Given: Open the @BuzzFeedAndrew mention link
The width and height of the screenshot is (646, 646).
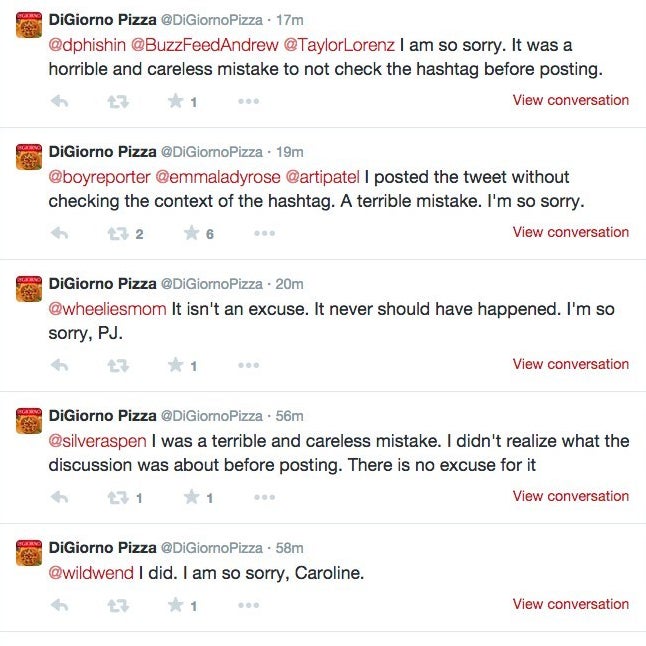Looking at the screenshot, I should tap(209, 45).
